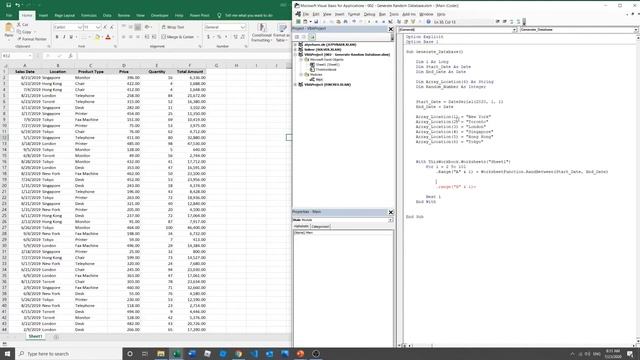Click the red Font Color button
The image size is (640, 360).
[x=108, y=37]
